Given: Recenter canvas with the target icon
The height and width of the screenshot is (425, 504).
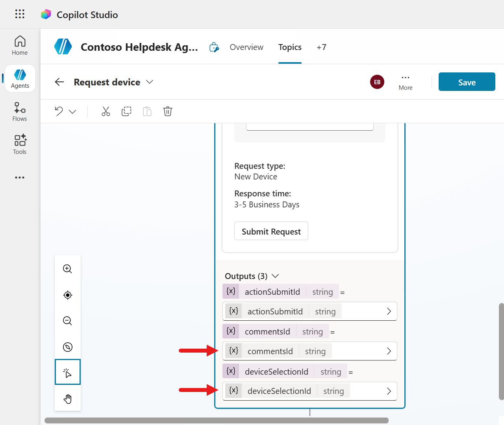Looking at the screenshot, I should tap(68, 295).
